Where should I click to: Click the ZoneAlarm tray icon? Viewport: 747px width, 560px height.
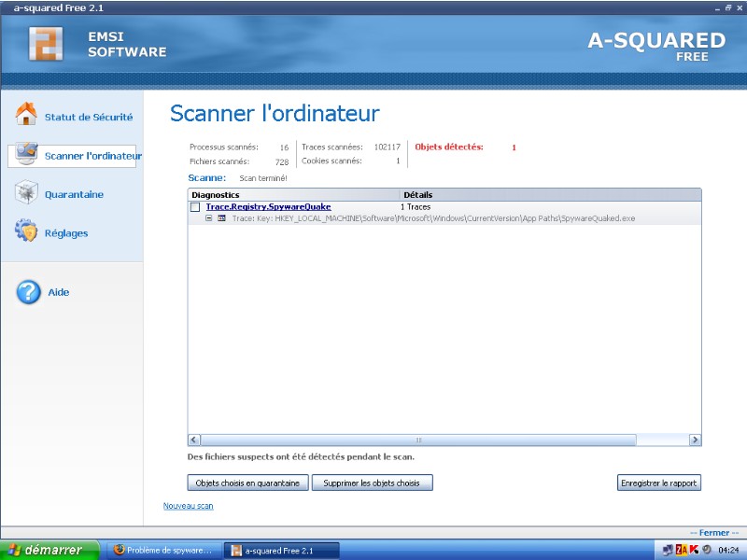pyautogui.click(x=682, y=550)
